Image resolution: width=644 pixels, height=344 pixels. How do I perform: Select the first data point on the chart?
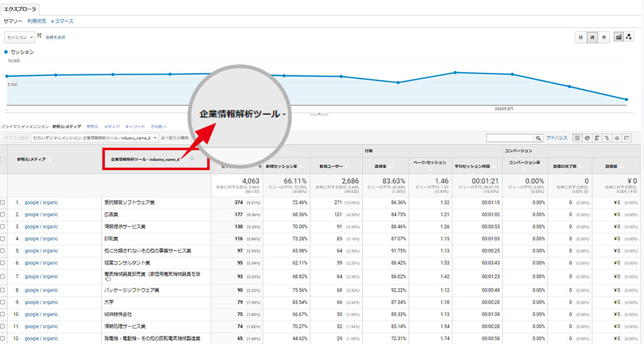pos(7,76)
